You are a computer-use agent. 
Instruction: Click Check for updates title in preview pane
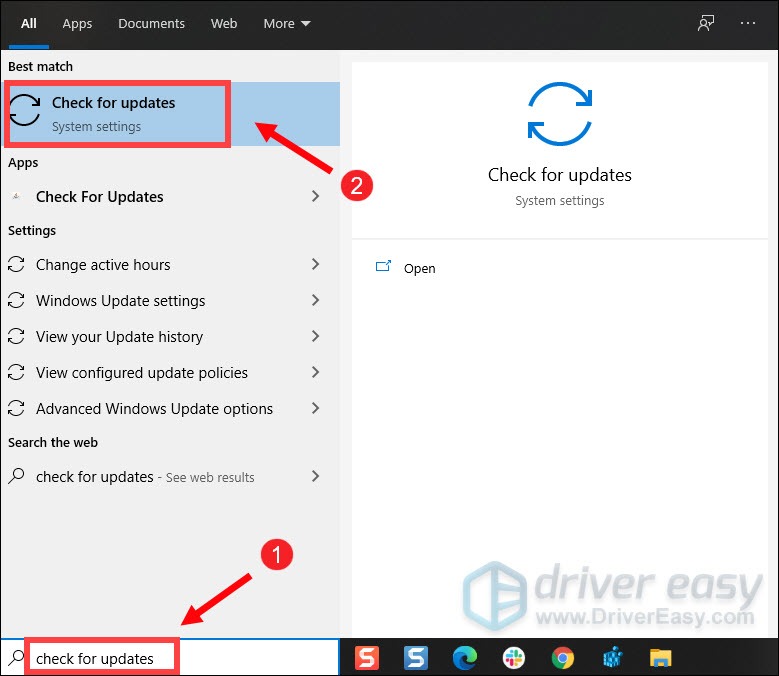(559, 175)
